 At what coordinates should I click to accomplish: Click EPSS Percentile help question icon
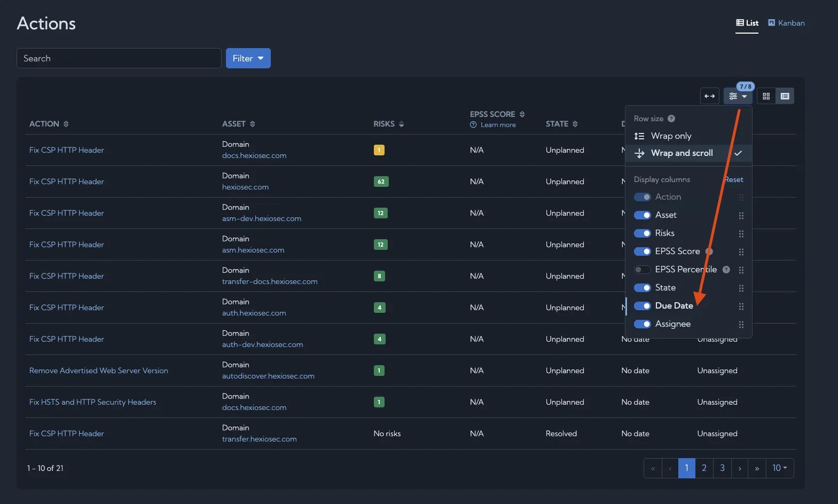726,270
